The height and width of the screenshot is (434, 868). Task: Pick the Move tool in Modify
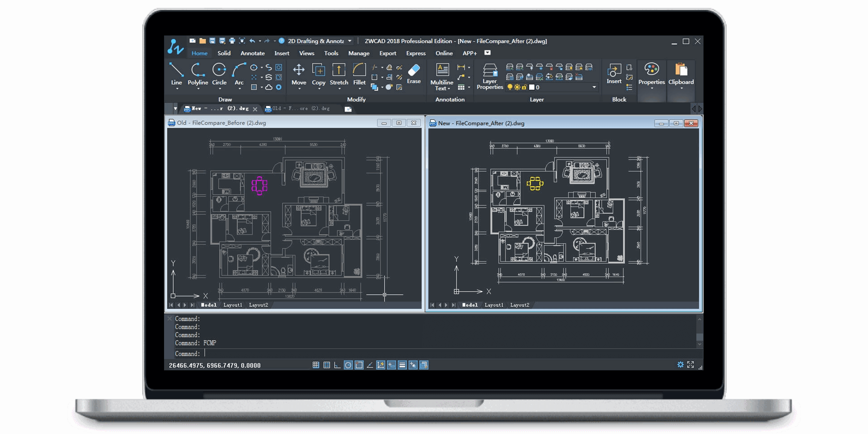pyautogui.click(x=299, y=73)
